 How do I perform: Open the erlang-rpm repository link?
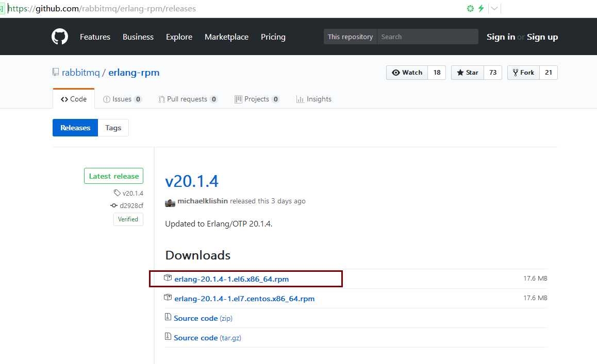(x=134, y=73)
